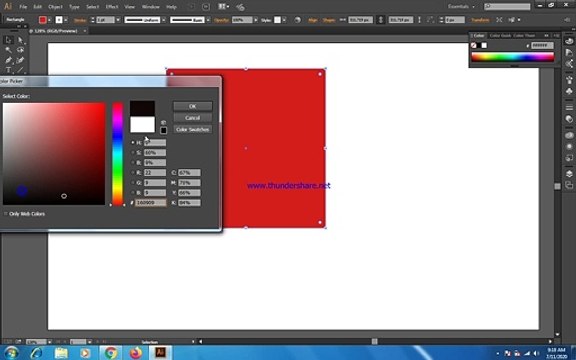The width and height of the screenshot is (576, 360).
Task: Open Firefox from the taskbar
Action: point(136,353)
